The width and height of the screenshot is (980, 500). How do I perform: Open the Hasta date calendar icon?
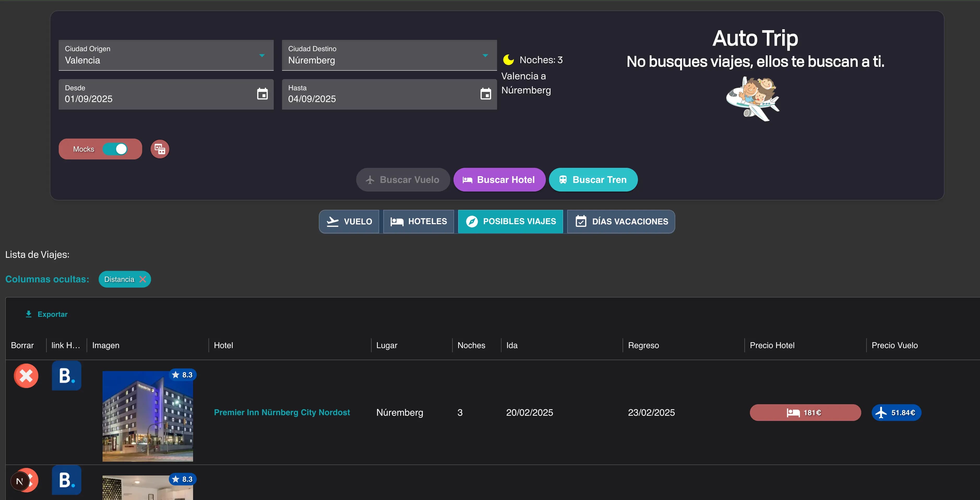(x=486, y=94)
